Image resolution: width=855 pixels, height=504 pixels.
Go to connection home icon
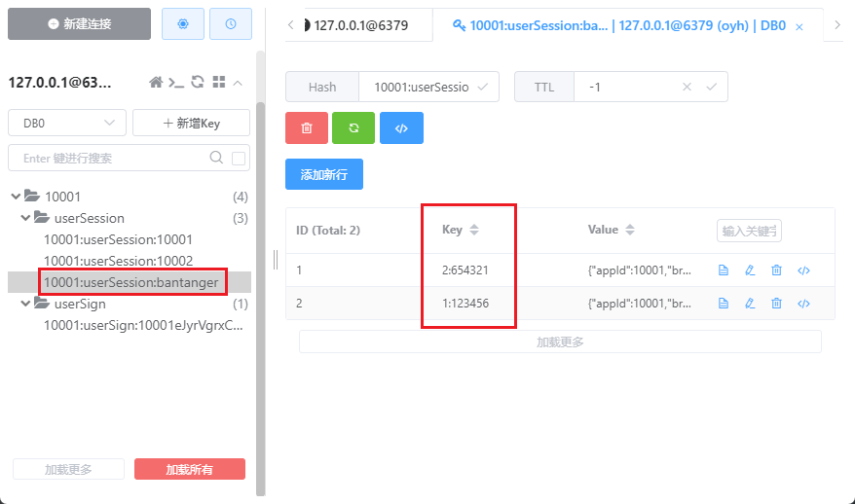(156, 83)
